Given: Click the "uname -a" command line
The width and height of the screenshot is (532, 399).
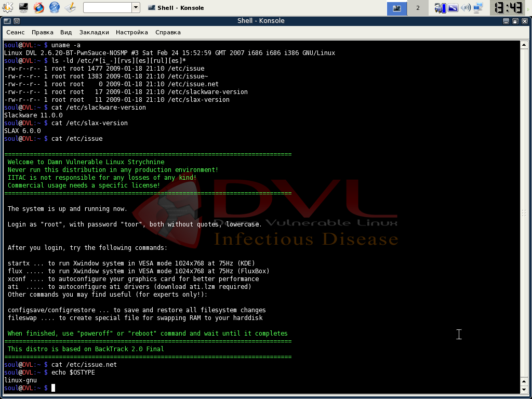Looking at the screenshot, I should click(43, 45).
